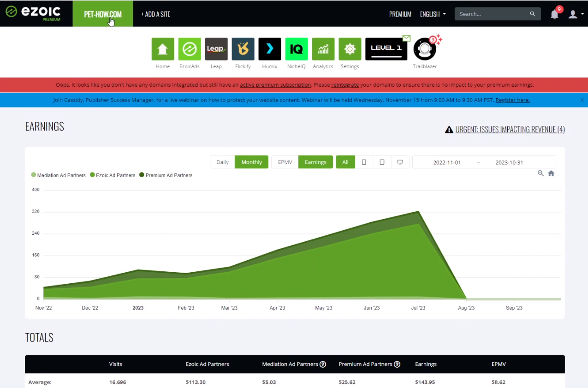Open Urgent: Issues Impacting Revenue link

[x=510, y=130]
